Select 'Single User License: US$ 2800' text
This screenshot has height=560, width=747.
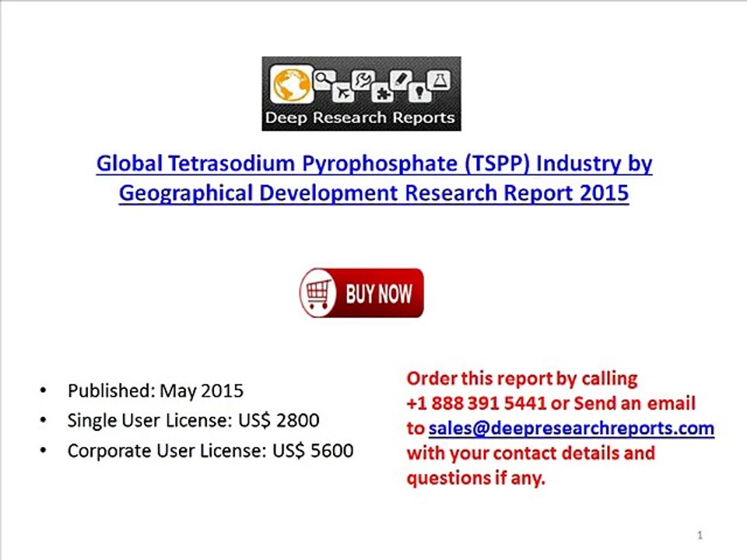pos(194,421)
